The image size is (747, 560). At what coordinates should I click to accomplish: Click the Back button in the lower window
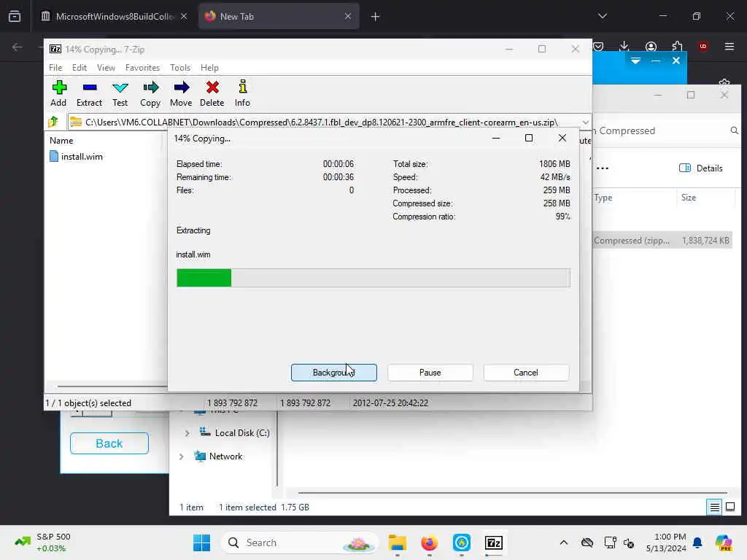tap(109, 443)
